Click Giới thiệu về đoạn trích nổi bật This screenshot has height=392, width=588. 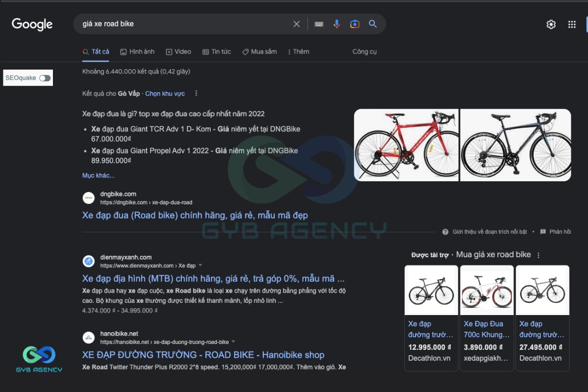[x=490, y=232]
